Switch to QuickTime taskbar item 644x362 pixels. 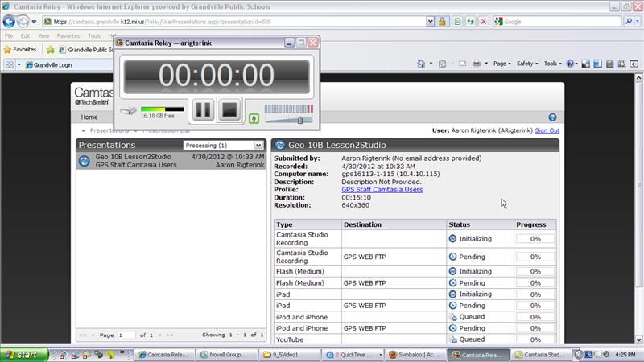pos(353,355)
